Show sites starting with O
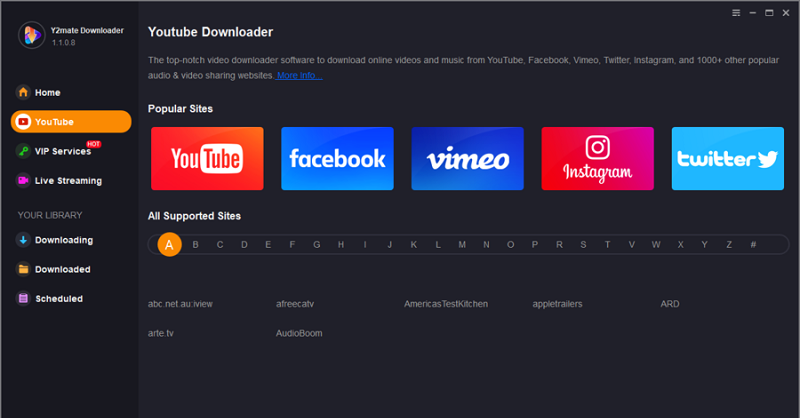Screen dimensions: 800x418 510,244
